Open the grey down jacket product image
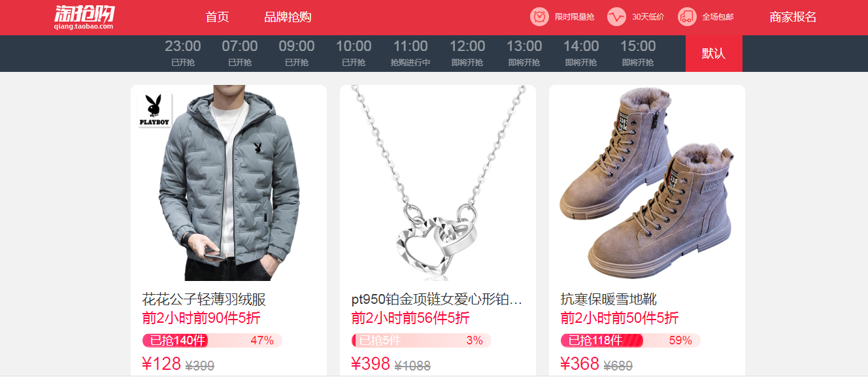Image resolution: width=868 pixels, height=379 pixels. coord(229,183)
